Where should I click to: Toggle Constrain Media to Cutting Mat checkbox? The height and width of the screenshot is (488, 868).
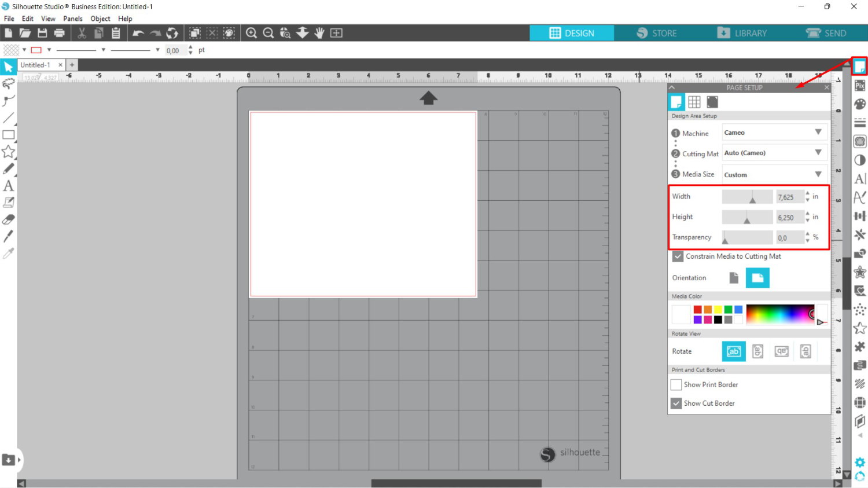[x=678, y=256]
